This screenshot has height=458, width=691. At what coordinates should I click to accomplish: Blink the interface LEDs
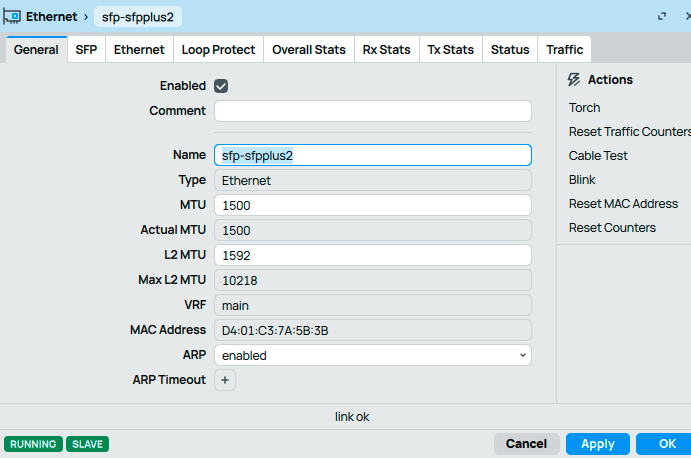point(582,180)
